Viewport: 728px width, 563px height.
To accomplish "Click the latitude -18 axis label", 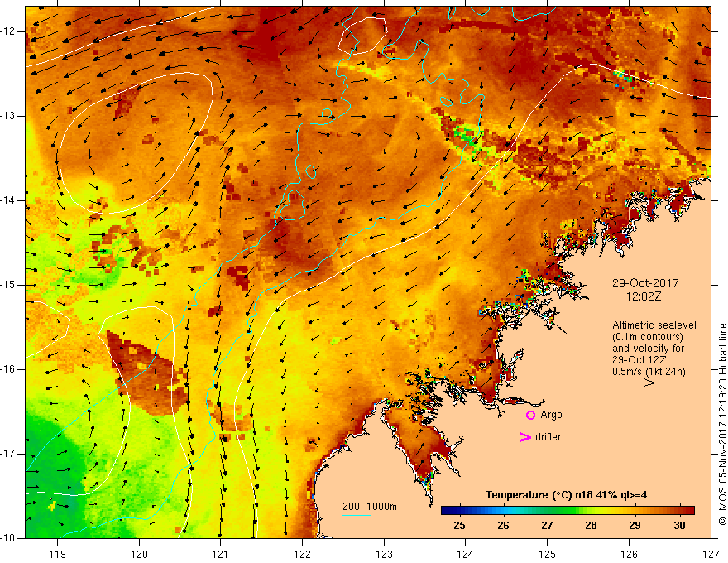I will 9,538.
